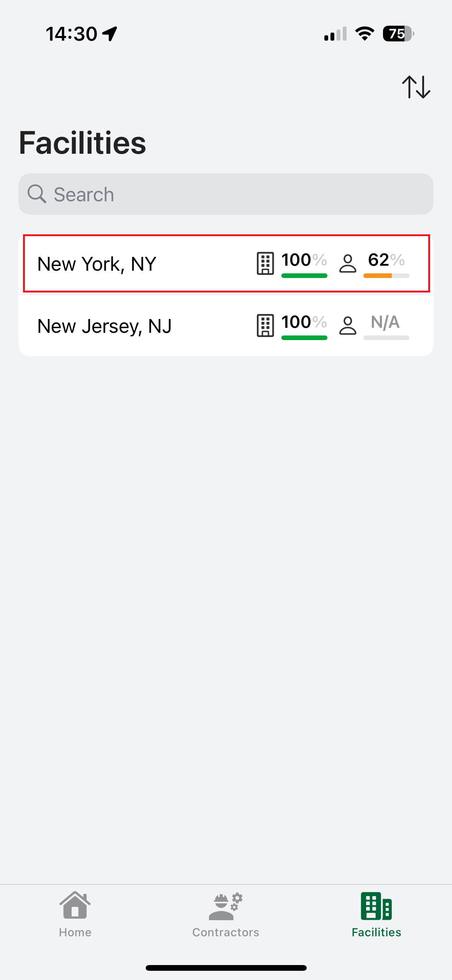
Task: Click the grey N/A progress bar
Action: pos(386,338)
